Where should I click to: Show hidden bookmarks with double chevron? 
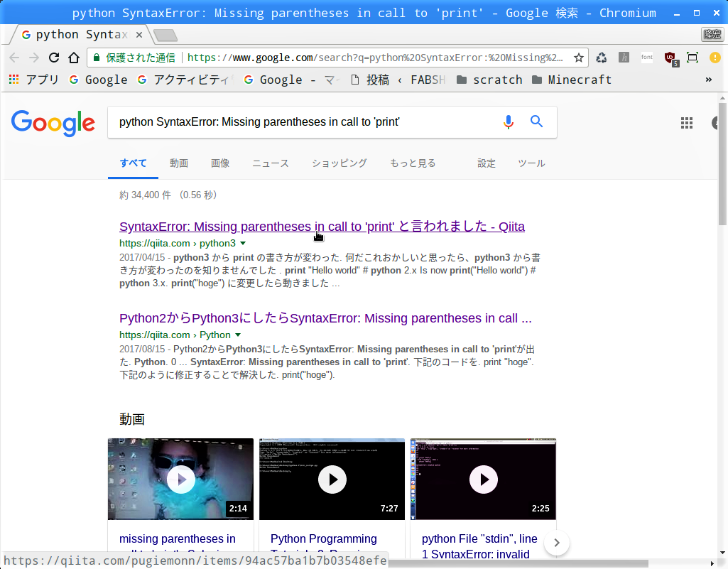click(x=709, y=80)
